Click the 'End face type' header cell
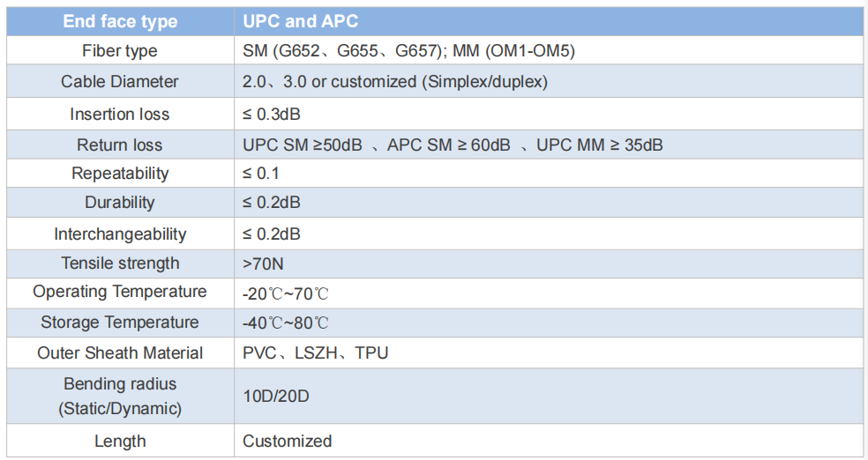 [x=120, y=21]
